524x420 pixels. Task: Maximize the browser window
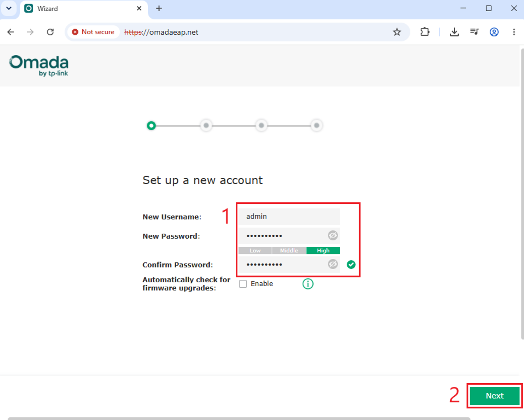pos(489,8)
